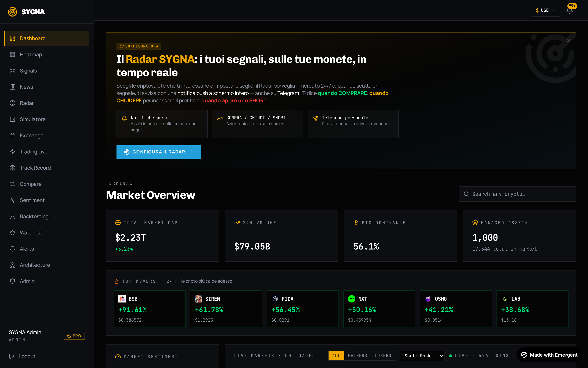Focus the Search any crypto field
588x368 pixels.
tap(517, 194)
